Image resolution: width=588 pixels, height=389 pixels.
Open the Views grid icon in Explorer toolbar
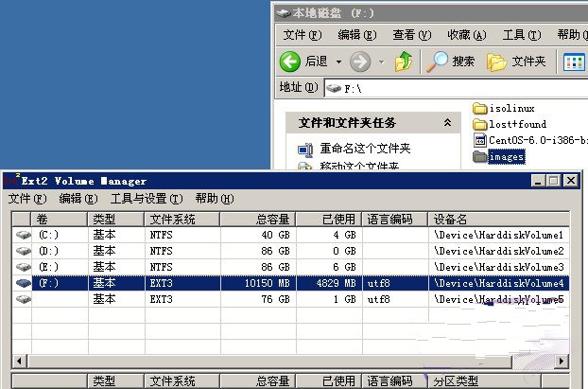click(574, 62)
